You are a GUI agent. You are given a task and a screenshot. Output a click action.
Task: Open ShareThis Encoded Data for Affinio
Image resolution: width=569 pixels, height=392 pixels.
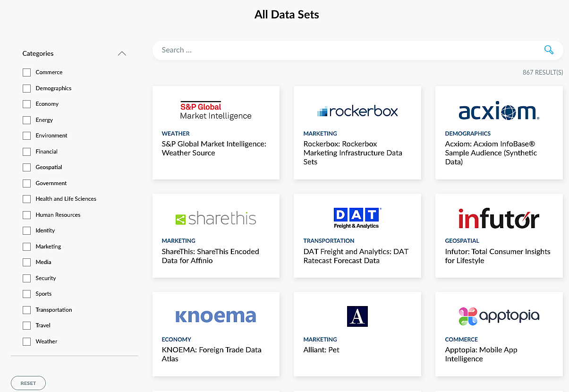(210, 256)
